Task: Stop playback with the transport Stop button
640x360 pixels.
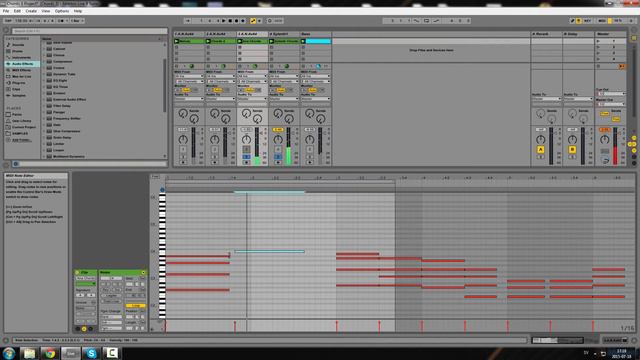Action: (x=230, y=21)
